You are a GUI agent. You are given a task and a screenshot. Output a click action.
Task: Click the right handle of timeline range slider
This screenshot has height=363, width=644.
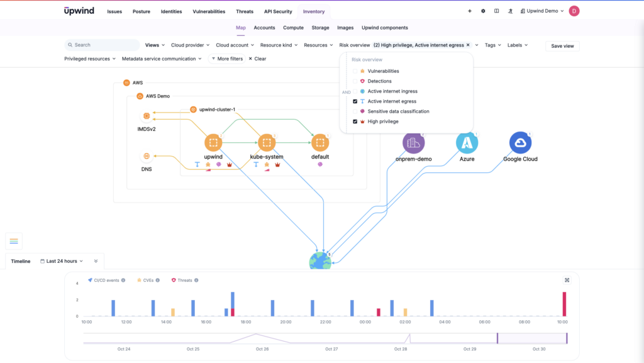[x=567, y=338]
